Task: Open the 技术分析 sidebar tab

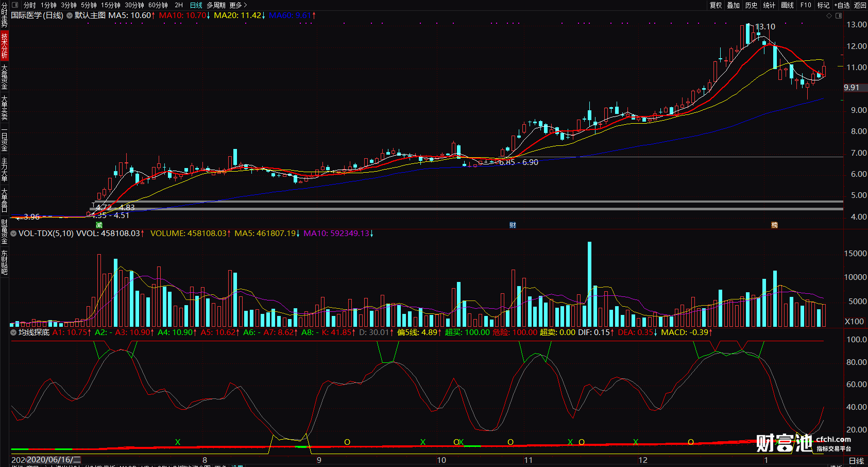Action: pyautogui.click(x=4, y=45)
